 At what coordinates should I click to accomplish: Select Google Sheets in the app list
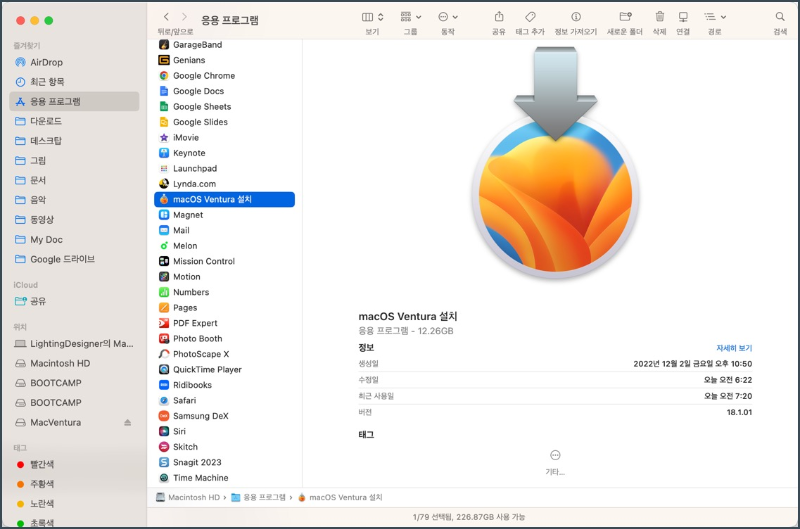point(224,107)
